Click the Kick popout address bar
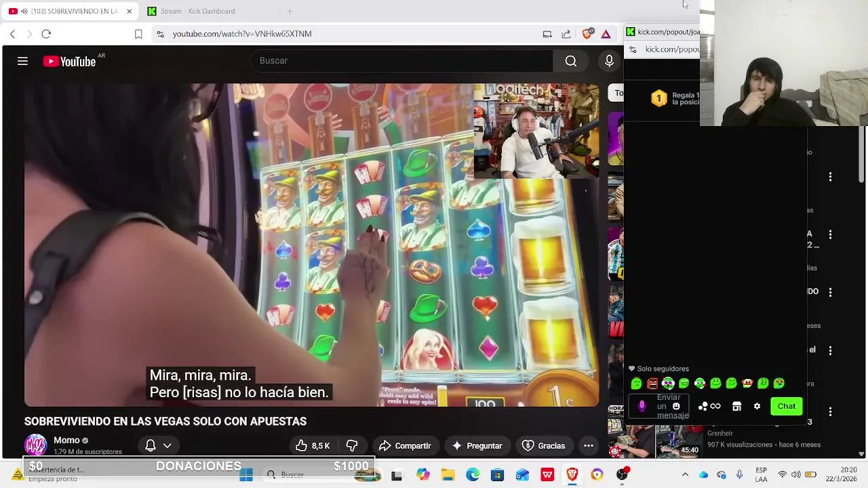Viewport: 868px width, 488px height. 671,49
